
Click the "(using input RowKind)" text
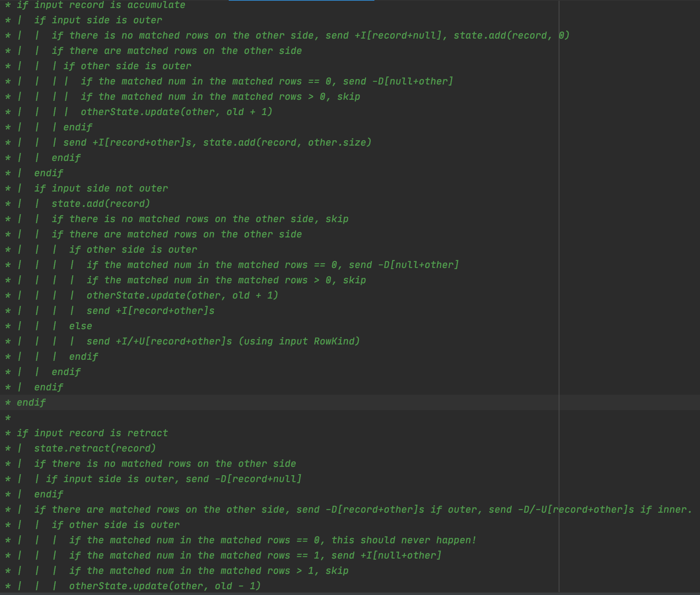[x=299, y=342]
